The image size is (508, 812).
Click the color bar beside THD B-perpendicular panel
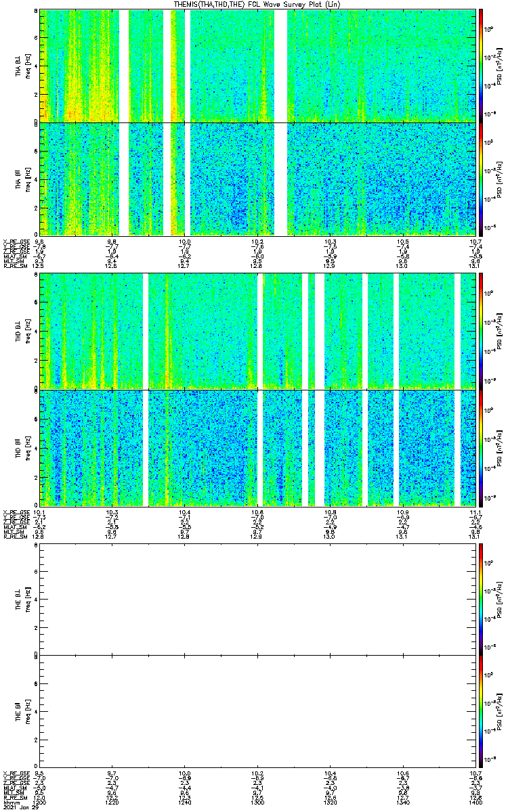point(482,331)
